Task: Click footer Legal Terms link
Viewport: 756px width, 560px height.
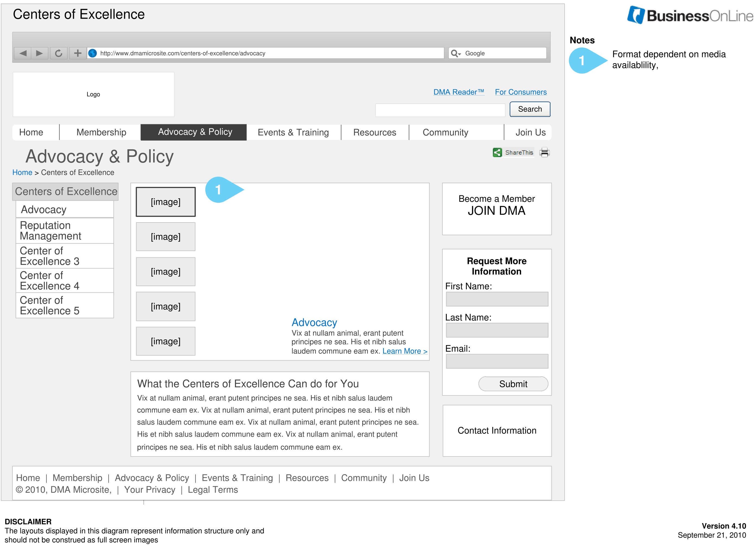Action: click(213, 490)
